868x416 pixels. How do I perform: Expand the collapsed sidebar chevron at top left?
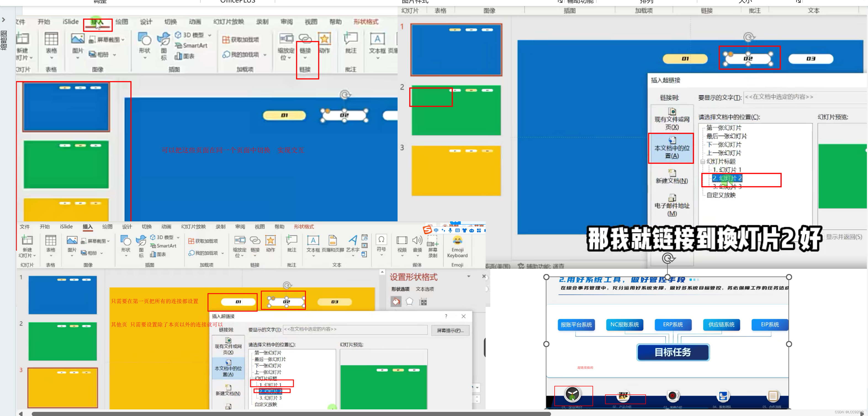(x=4, y=20)
